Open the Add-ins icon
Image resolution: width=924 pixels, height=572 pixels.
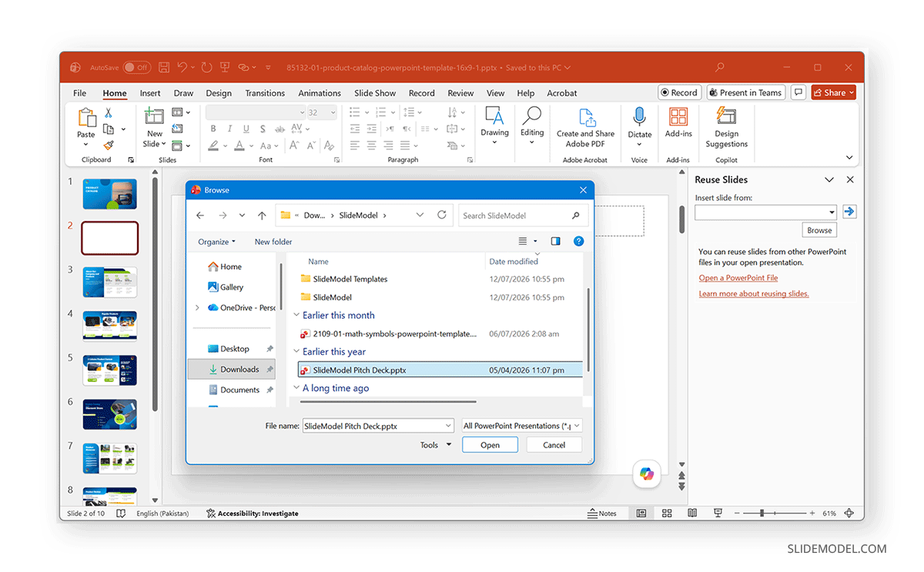pos(678,117)
